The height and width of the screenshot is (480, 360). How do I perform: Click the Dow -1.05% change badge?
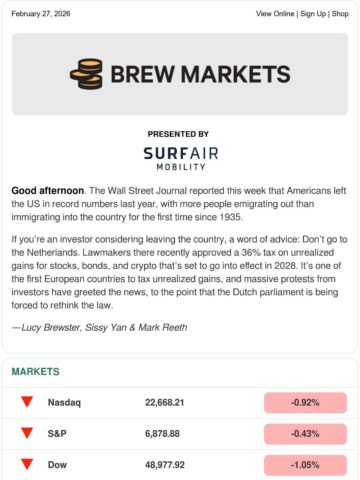pos(305,465)
